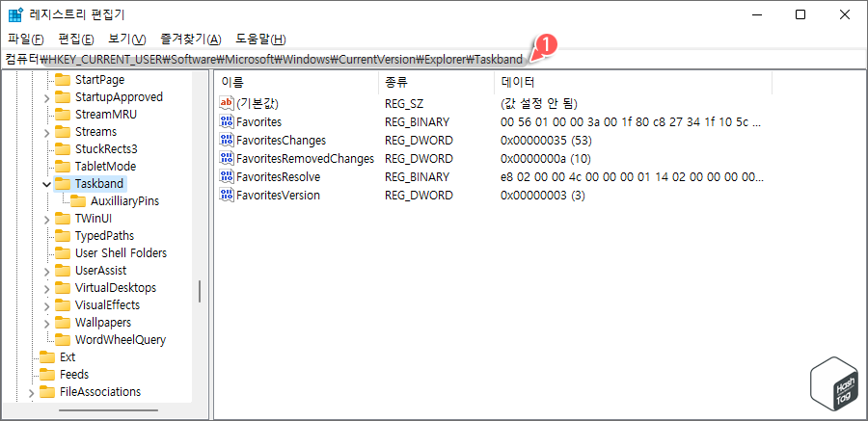Select the AuxilliaryPins tree label
868x421 pixels.
(x=125, y=201)
